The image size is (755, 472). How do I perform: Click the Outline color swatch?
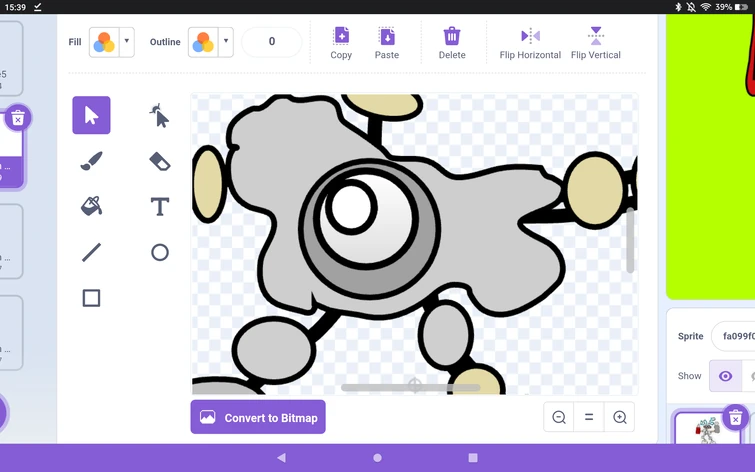coord(203,42)
